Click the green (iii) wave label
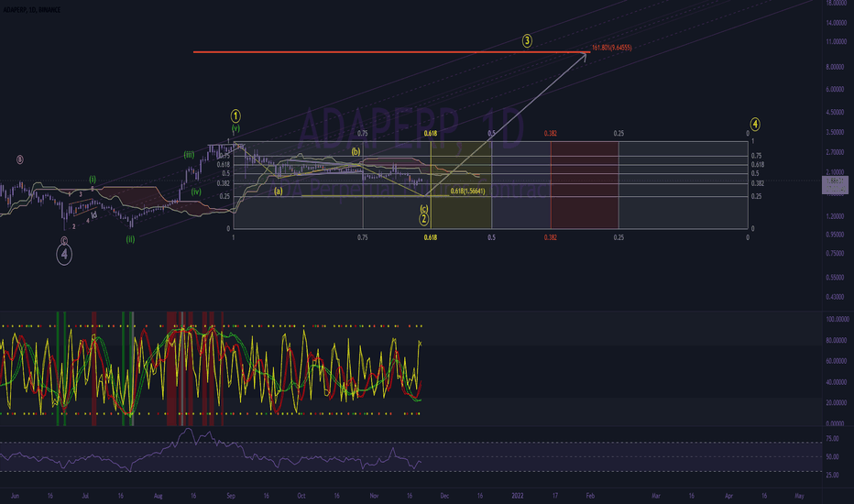This screenshot has width=854, height=504. click(189, 155)
